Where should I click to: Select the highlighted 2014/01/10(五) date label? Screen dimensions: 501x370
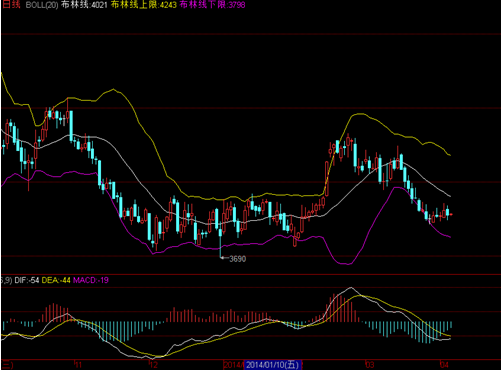[273, 365]
